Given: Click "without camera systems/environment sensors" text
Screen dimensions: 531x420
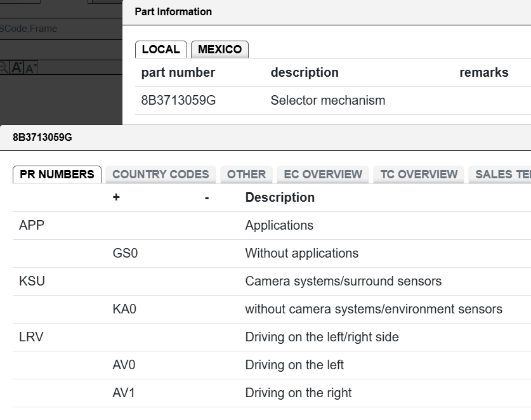Looking at the screenshot, I should tap(374, 309).
